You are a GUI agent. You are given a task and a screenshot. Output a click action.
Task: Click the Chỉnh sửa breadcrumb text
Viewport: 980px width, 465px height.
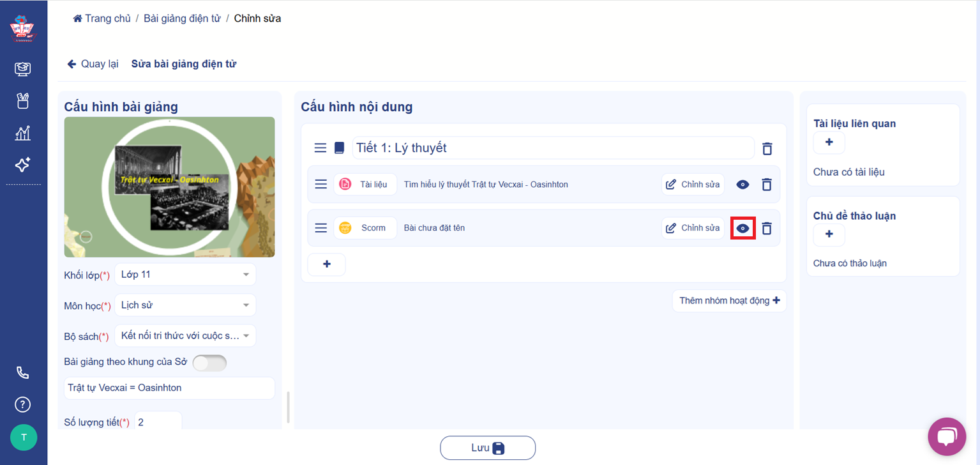pyautogui.click(x=257, y=19)
